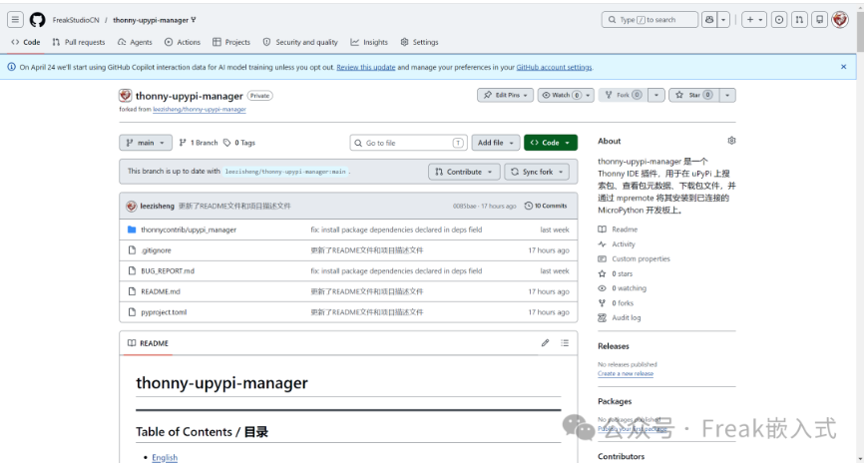Follow the English table of contents link

165,457
